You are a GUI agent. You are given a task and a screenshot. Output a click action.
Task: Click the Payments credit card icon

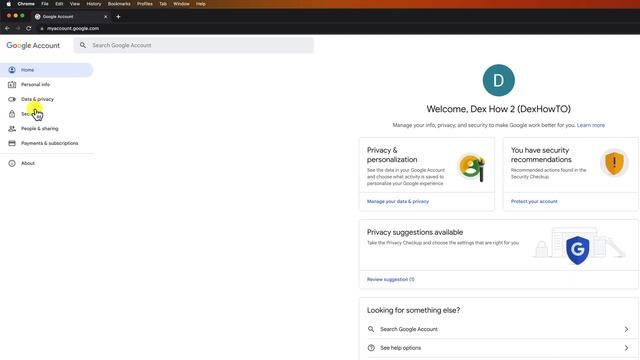[12, 143]
